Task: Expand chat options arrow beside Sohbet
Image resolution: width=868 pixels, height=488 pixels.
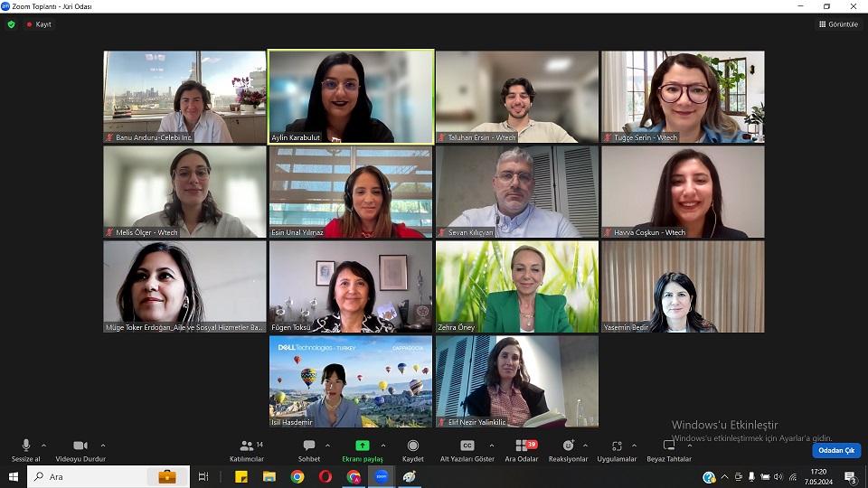Action: pos(327,446)
